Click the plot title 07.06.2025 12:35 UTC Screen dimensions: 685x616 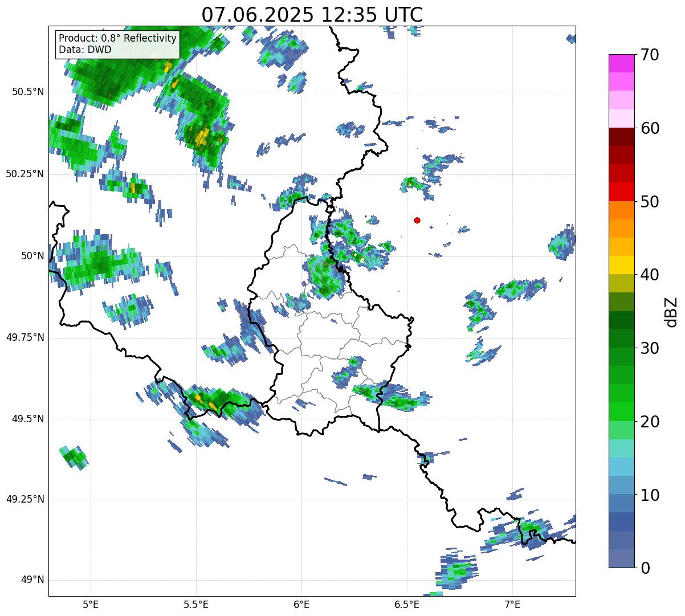[x=312, y=15]
